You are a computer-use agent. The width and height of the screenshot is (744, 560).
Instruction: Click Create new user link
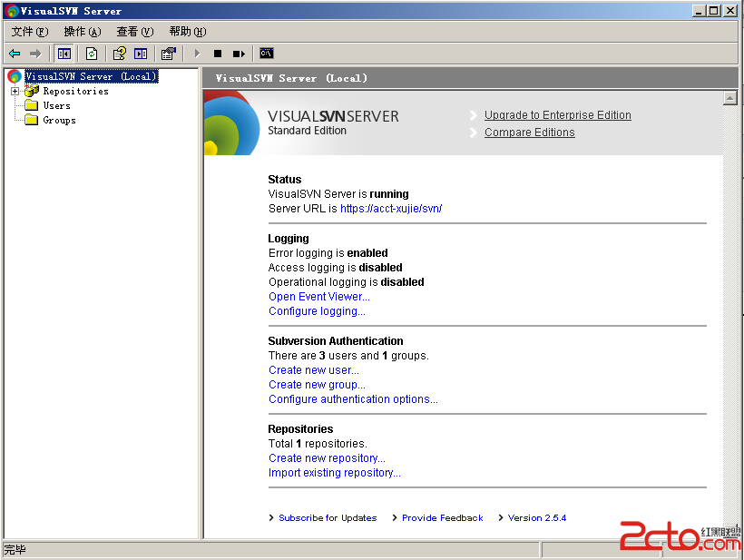(314, 370)
